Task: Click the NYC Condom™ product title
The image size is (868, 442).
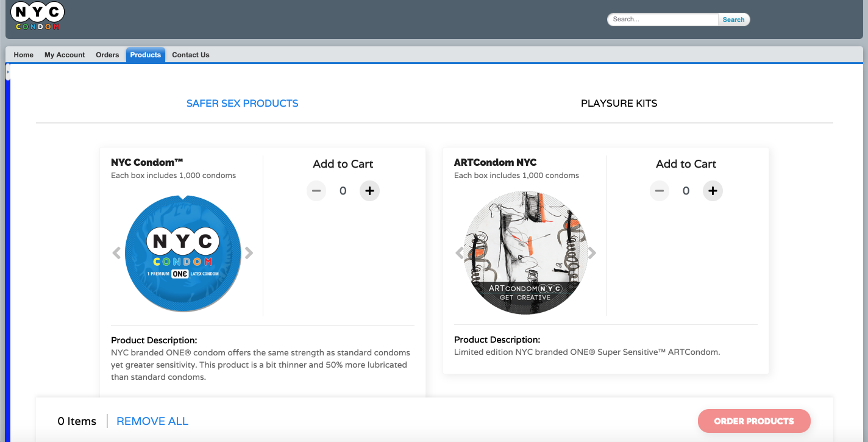Action: [147, 163]
